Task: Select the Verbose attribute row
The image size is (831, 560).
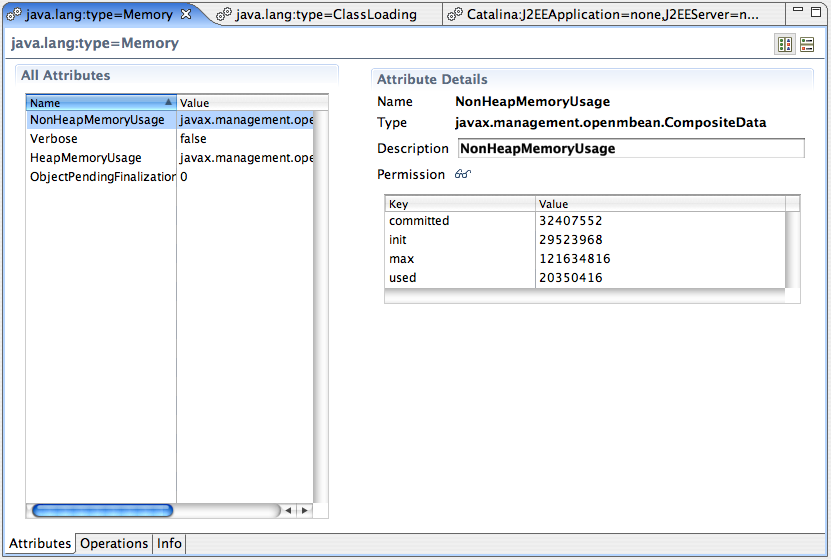Action: click(54, 139)
